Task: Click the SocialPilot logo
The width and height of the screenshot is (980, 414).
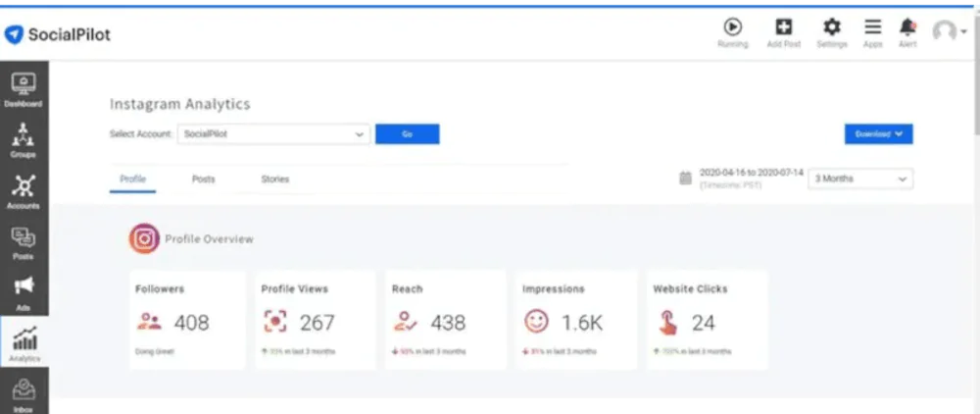Action: [57, 34]
